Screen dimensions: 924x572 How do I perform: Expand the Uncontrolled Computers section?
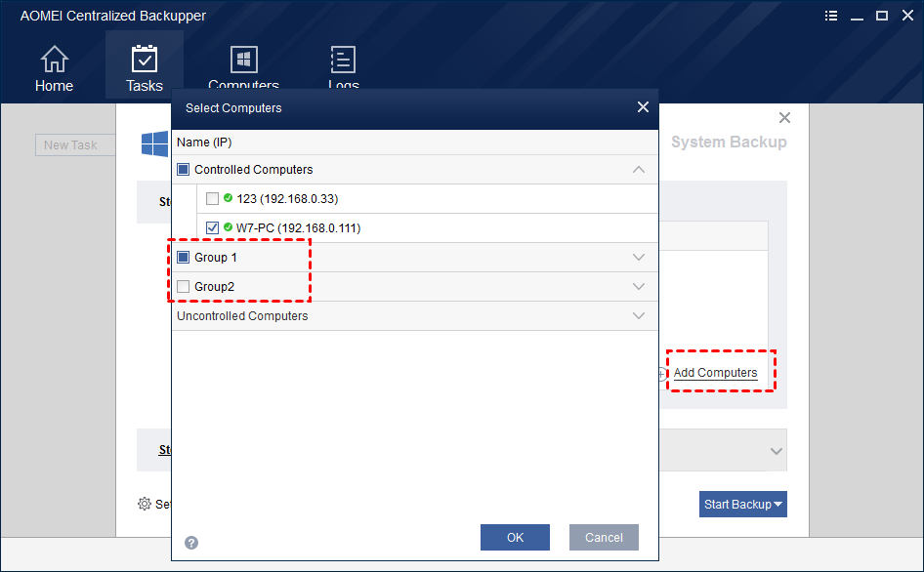click(x=638, y=315)
